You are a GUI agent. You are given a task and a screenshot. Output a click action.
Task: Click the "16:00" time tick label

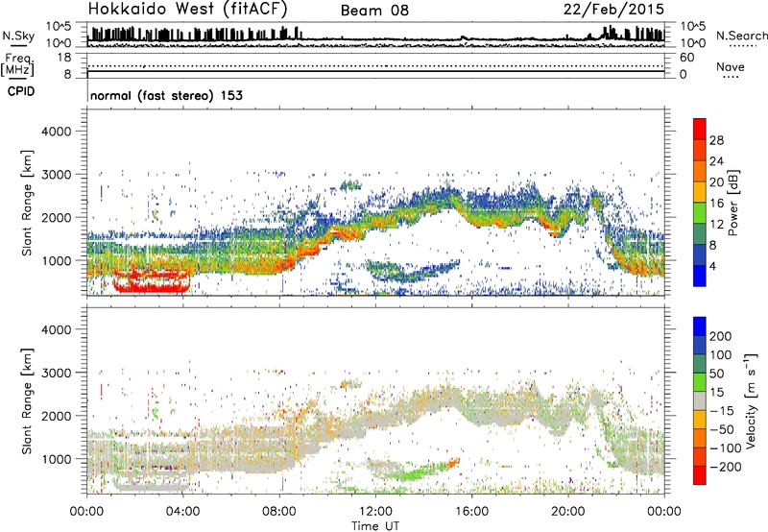[x=471, y=512]
